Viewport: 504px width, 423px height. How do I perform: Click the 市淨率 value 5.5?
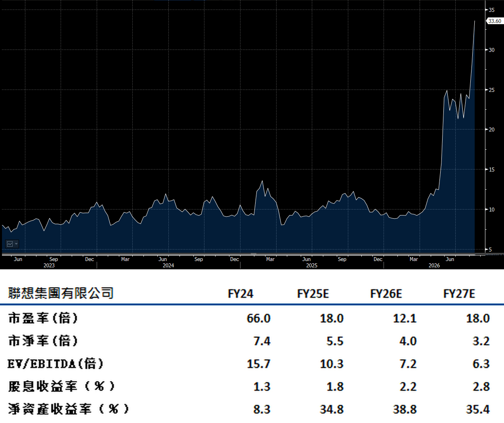[x=335, y=341]
